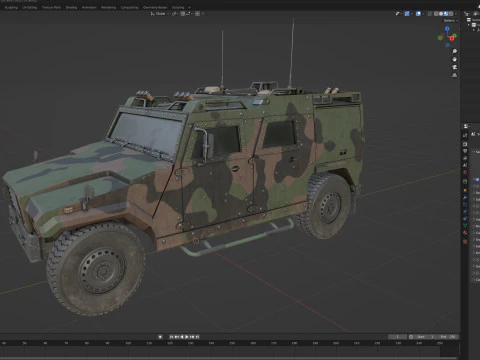
Task: Toggle the auto keying record button
Action: tap(160, 337)
